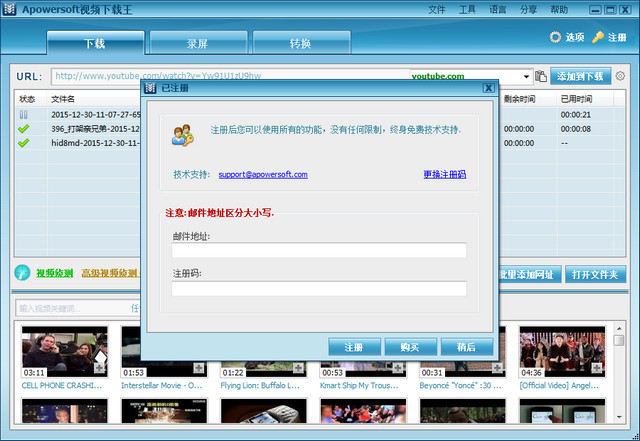Click the 文件名 column header

click(63, 99)
